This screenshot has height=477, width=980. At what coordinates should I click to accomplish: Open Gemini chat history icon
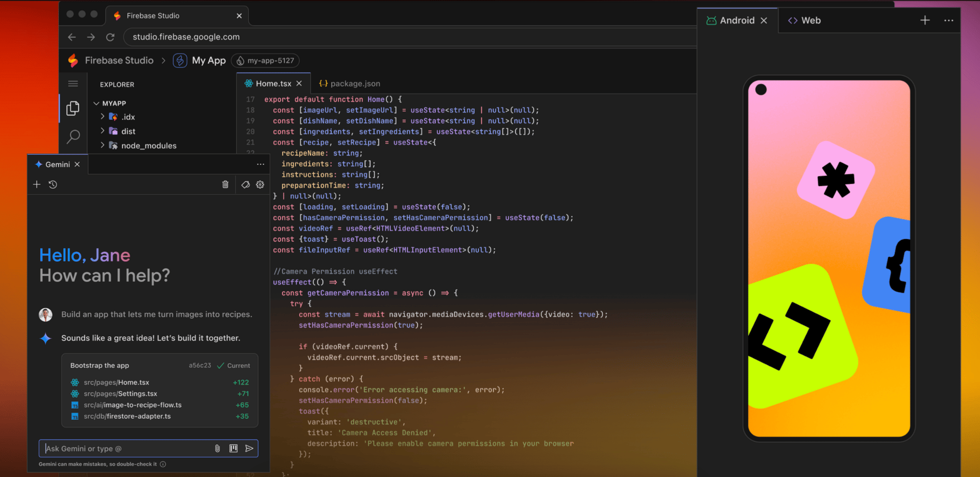(53, 185)
